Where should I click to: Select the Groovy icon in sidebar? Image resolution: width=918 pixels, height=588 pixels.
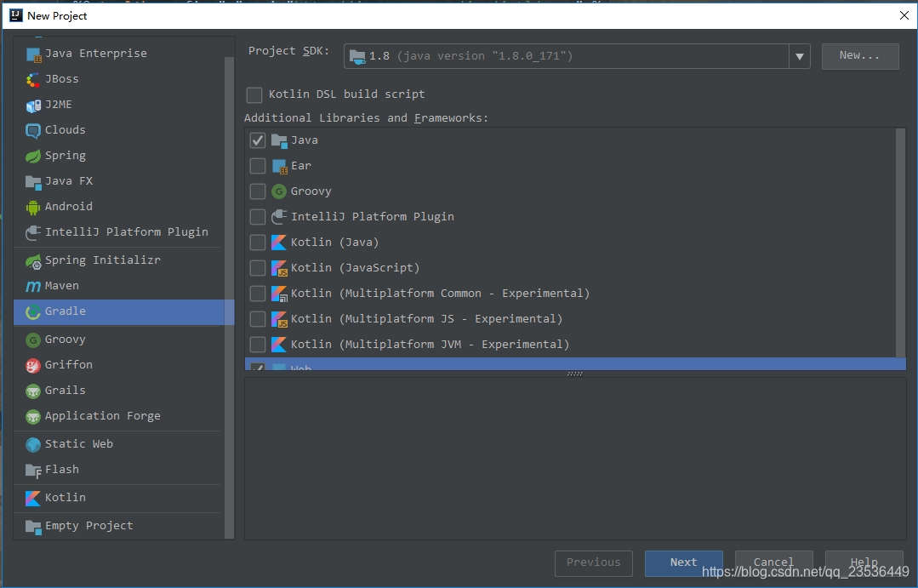pos(33,340)
